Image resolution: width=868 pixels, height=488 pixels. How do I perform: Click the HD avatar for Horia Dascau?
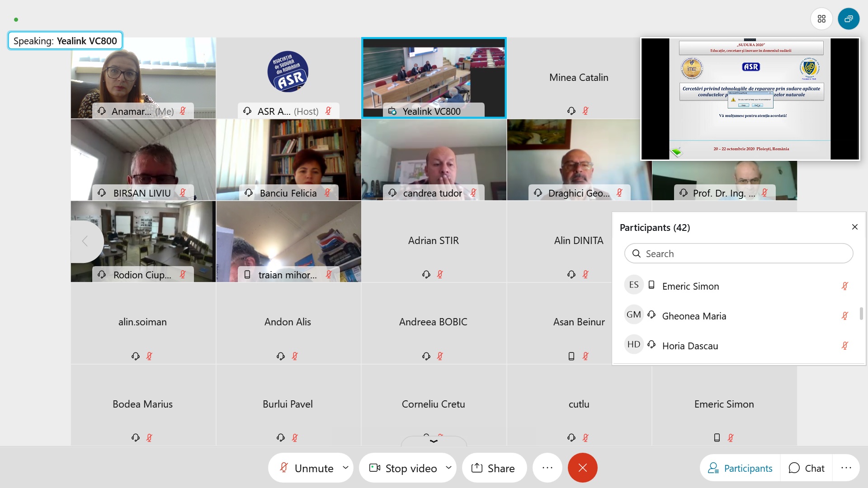click(x=634, y=345)
